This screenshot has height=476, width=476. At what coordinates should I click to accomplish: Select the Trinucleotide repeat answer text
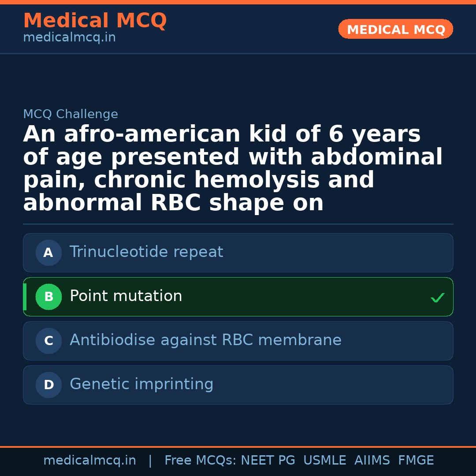[x=146, y=252]
